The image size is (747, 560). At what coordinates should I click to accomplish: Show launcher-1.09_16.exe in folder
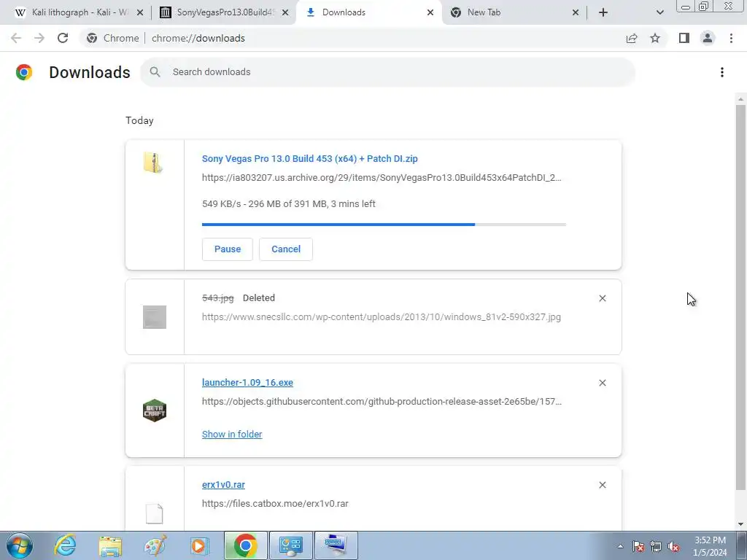[232, 434]
